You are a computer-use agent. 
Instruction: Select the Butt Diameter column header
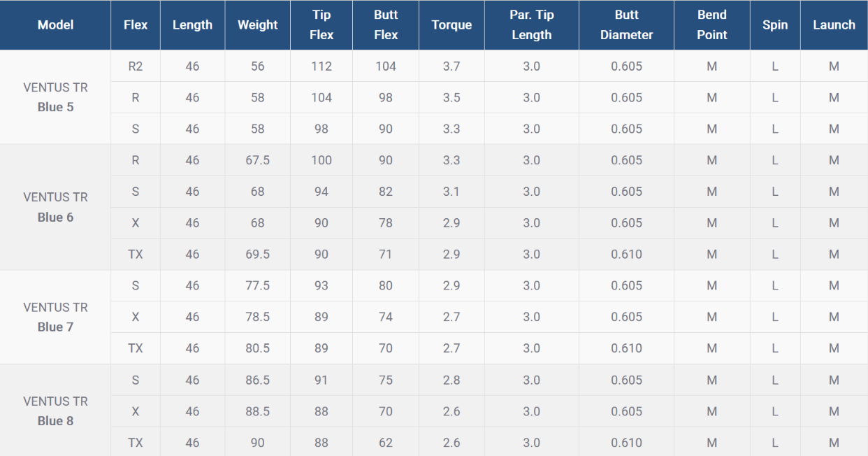point(626,25)
